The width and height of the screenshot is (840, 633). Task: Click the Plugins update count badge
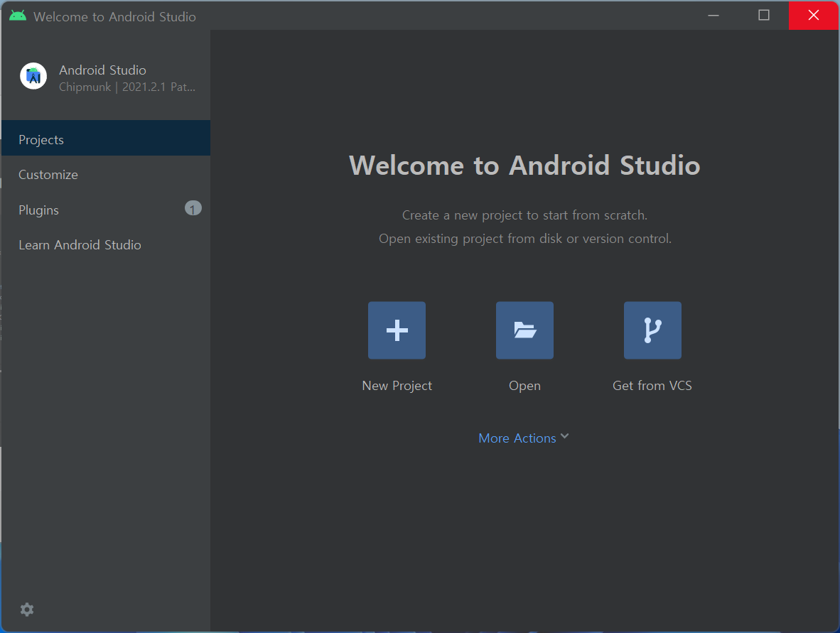(193, 208)
